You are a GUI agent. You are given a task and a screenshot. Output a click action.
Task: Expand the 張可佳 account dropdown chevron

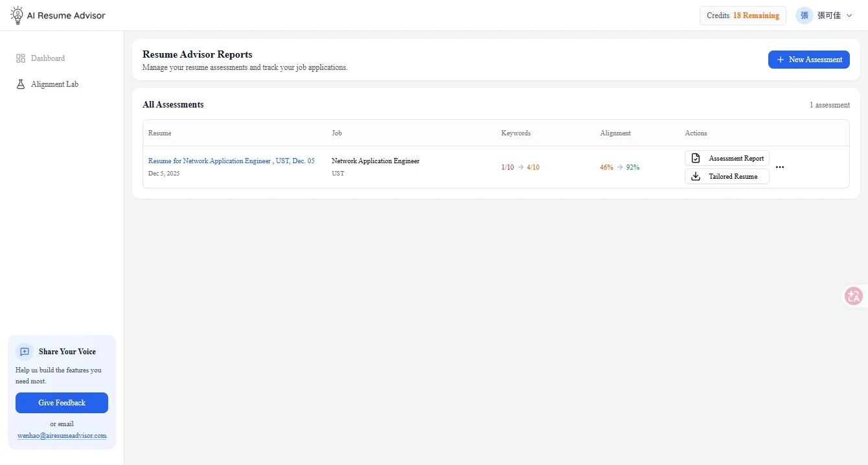pos(849,16)
